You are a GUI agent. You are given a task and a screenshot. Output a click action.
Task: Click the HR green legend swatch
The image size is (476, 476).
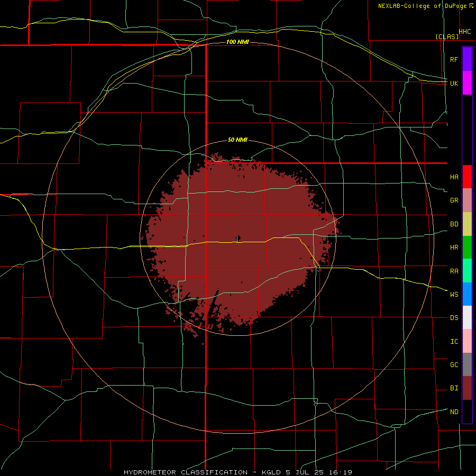[x=467, y=248]
